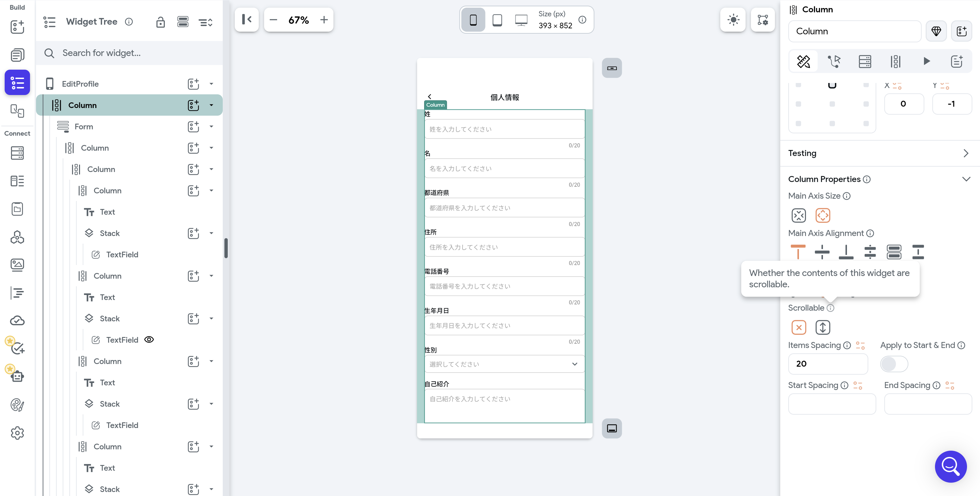Open the Widget Tree panel in sidebar
This screenshot has width=980, height=496.
pyautogui.click(x=17, y=83)
